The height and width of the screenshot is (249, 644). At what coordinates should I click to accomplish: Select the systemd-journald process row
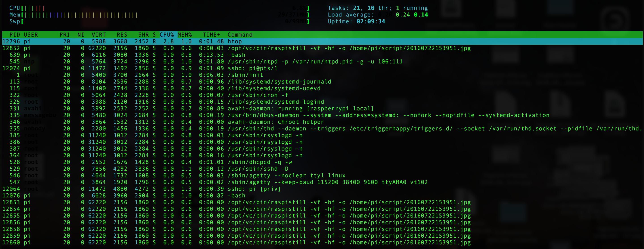coord(279,82)
